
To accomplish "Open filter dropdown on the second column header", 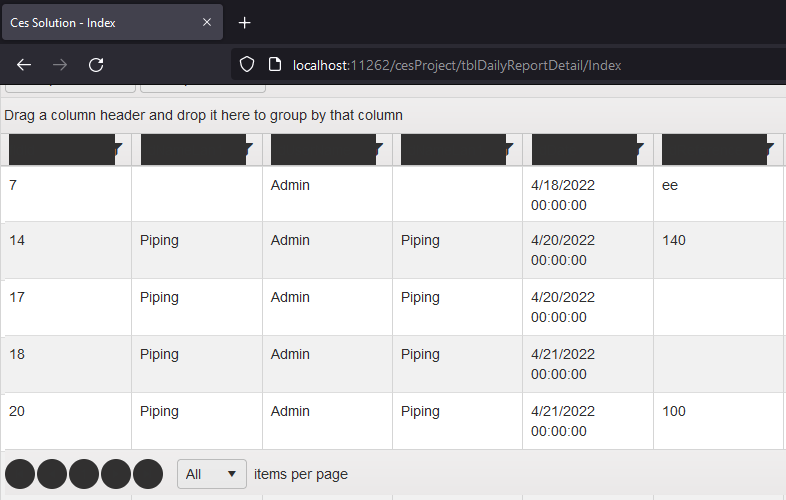I will (x=248, y=149).
